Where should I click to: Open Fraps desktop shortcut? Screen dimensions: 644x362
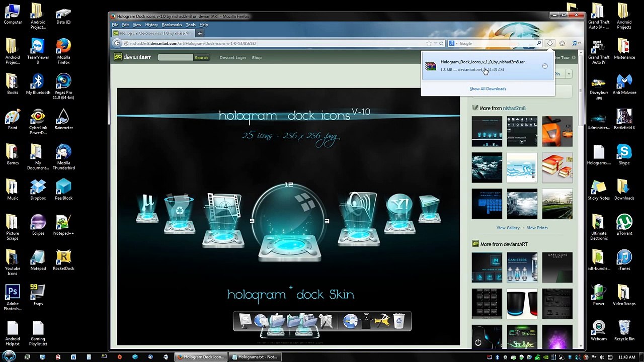(38, 296)
